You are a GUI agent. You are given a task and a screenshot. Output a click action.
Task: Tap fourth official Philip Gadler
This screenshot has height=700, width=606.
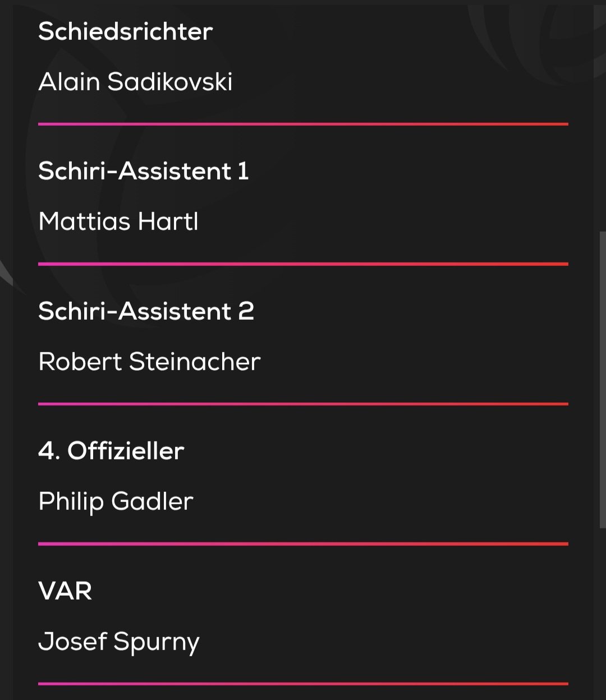(116, 501)
